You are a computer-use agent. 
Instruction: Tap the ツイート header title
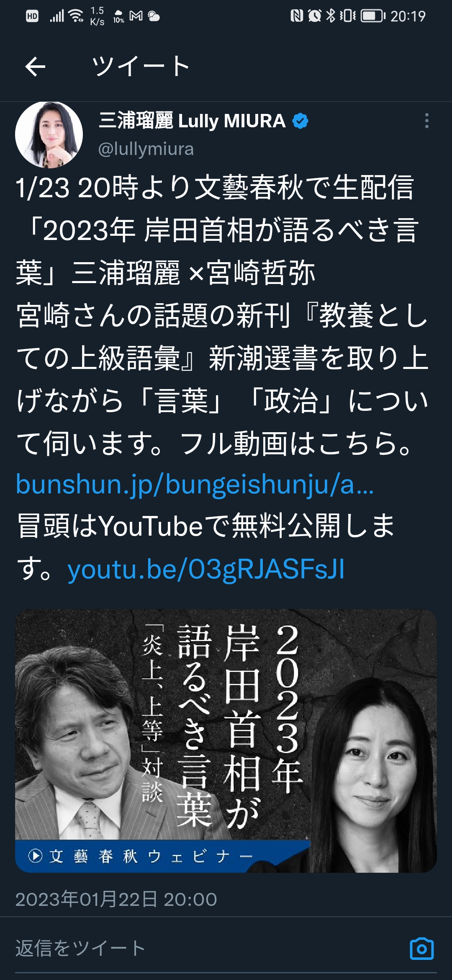tap(141, 67)
